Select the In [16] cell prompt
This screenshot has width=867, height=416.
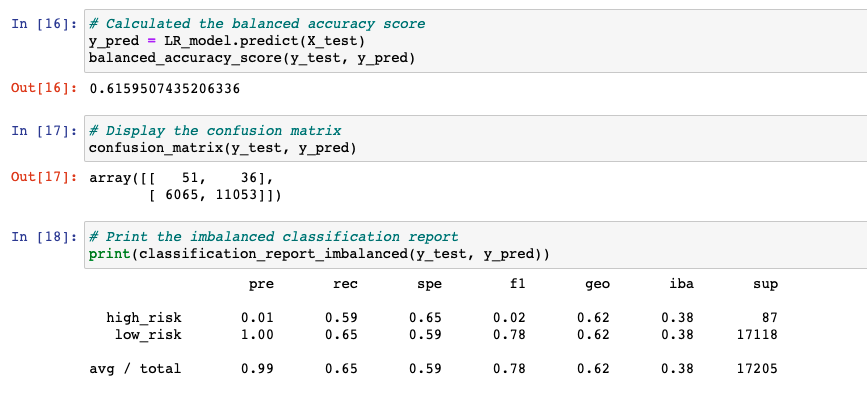pos(44,24)
